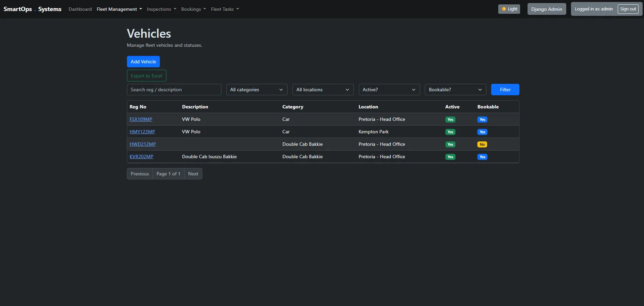Open vehicle KVR202MP

coord(141,157)
